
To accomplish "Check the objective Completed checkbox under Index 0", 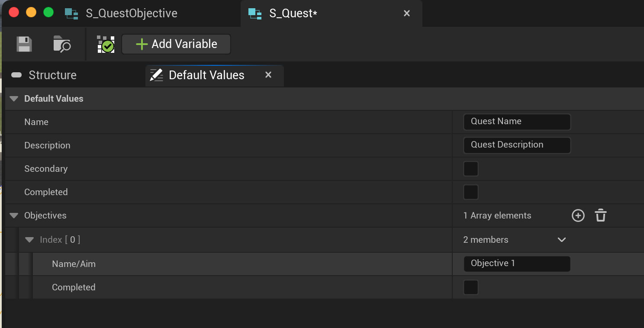I will click(x=471, y=287).
